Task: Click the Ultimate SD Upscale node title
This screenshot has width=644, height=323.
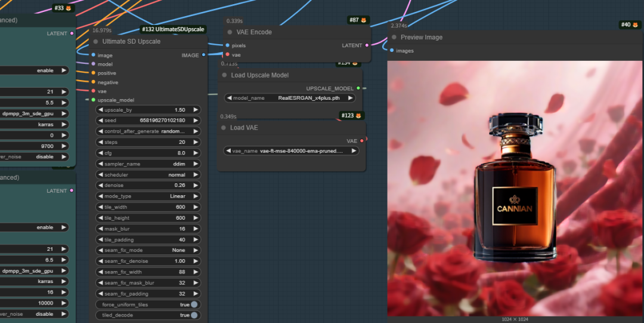Action: [131, 42]
